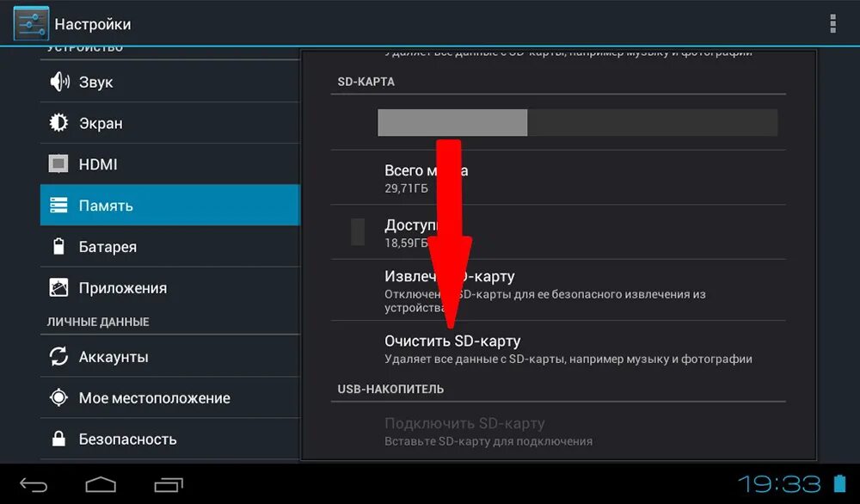Tap the Всего места 29,71ГБ entry

[x=558, y=178]
